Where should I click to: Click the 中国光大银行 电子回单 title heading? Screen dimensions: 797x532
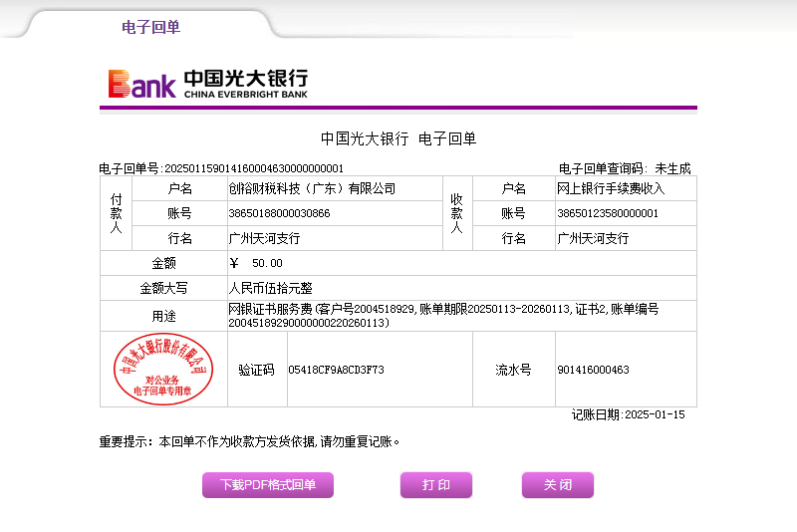click(398, 138)
